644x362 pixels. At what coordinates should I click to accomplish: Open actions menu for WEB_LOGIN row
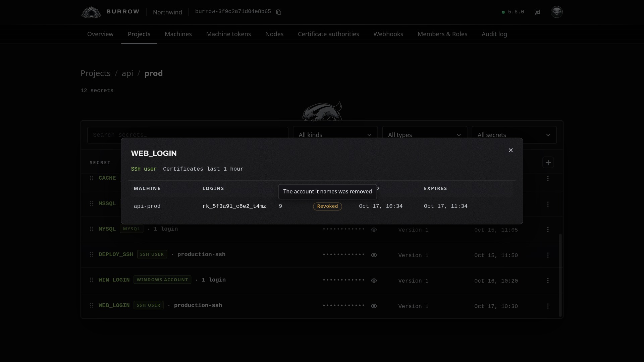point(548,306)
